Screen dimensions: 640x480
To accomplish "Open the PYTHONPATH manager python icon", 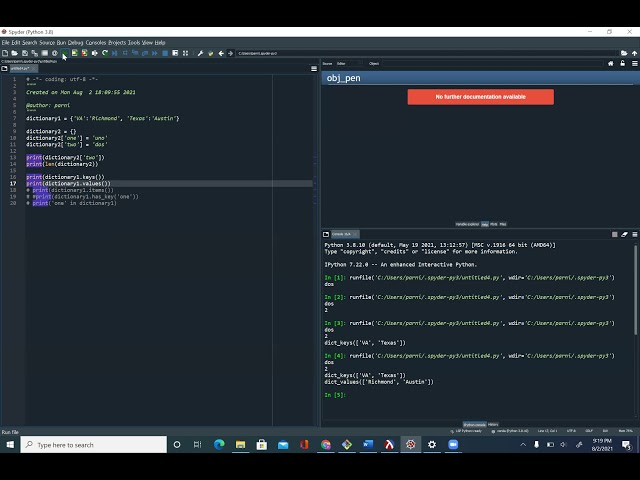I will pos(211,53).
